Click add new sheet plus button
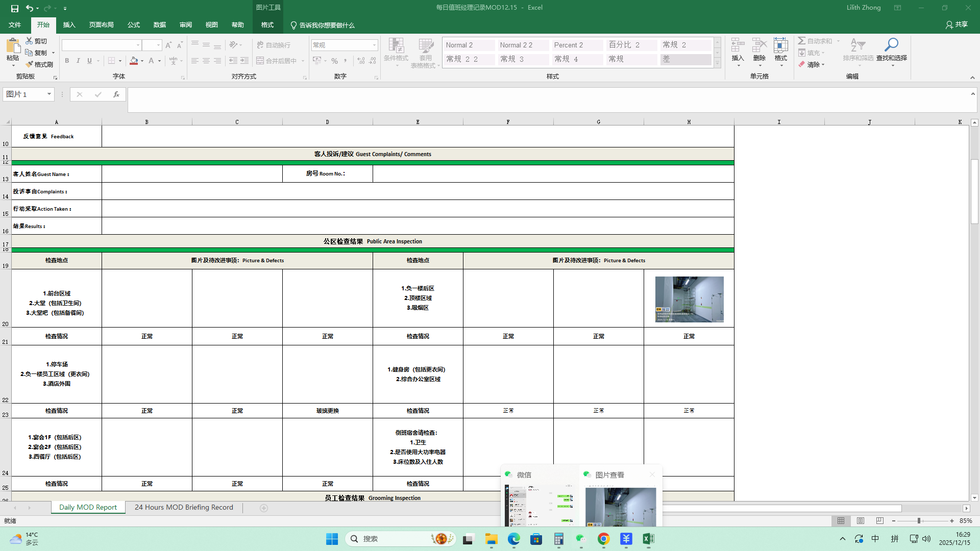The image size is (980, 551). point(264,508)
